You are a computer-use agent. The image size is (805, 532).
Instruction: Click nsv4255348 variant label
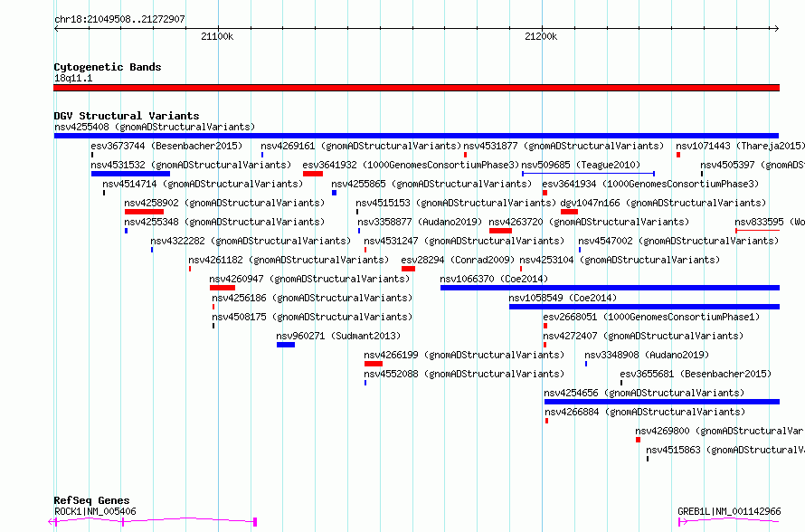point(224,222)
